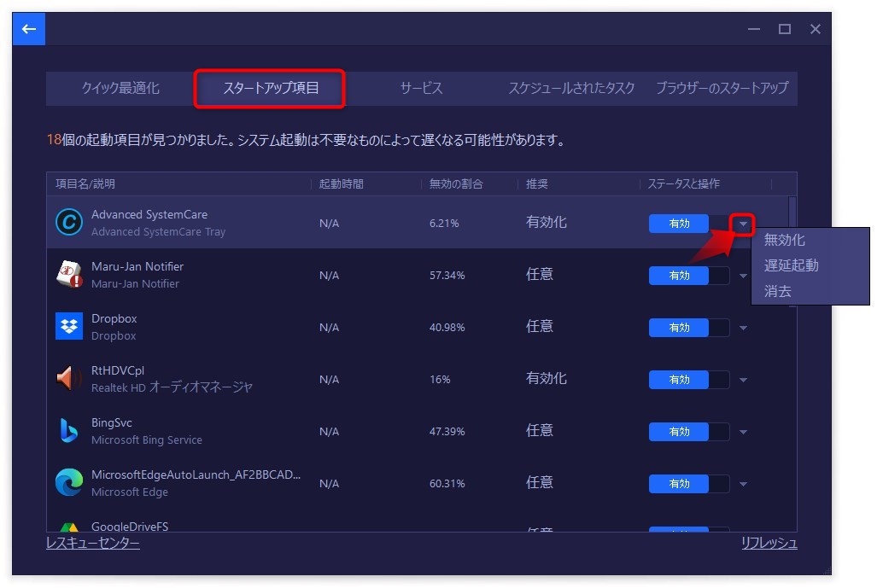Toggle the 有効 switch for Advanced SystemCare
This screenshot has width=883, height=588.
click(x=688, y=224)
